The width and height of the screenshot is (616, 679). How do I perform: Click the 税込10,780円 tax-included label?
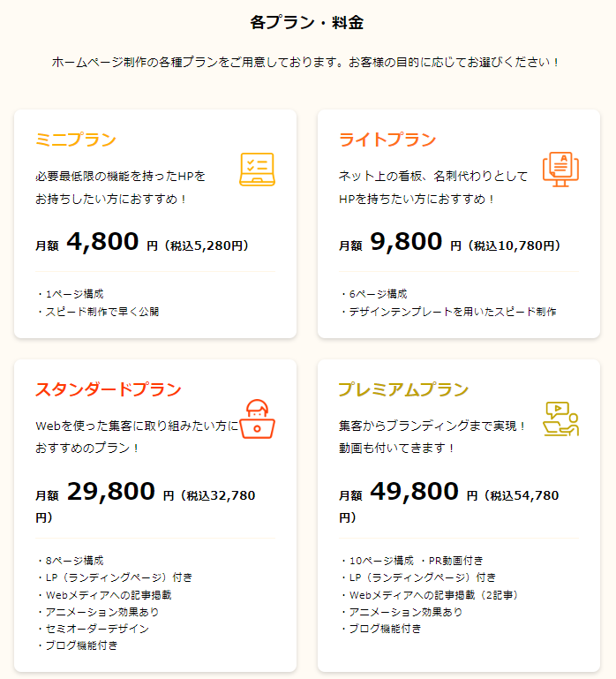click(516, 245)
